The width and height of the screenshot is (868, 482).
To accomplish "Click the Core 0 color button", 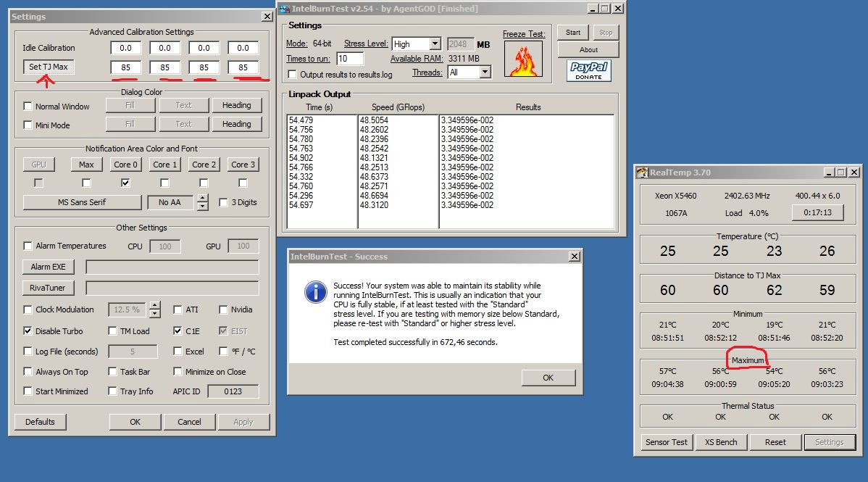I will click(125, 165).
